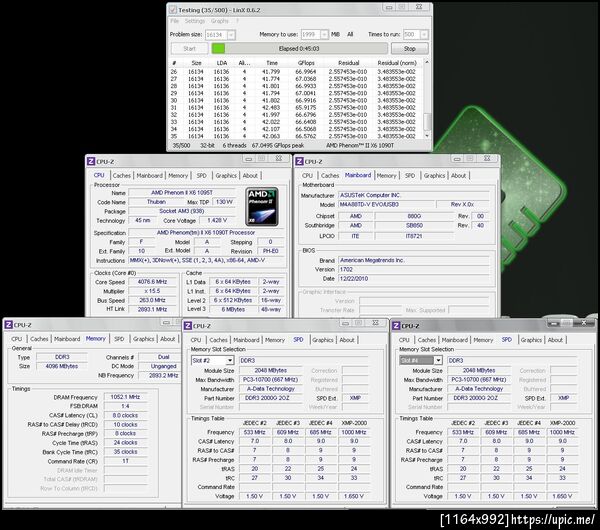The image size is (600, 530).
Task: Click CPU-Z icon in the Slot #4 SPD window
Action: (396, 326)
